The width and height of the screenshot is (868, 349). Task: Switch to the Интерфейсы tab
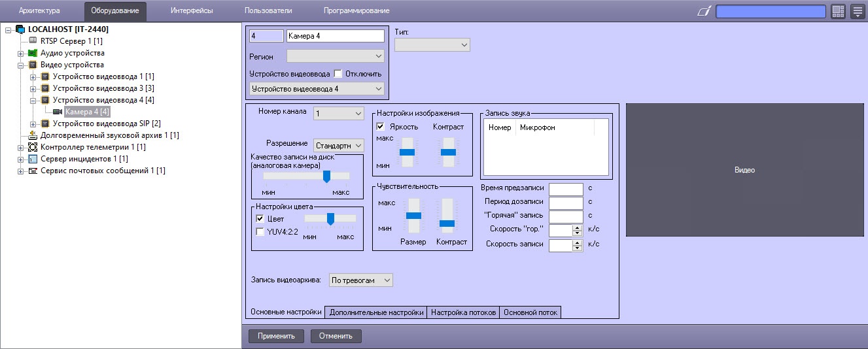pos(191,10)
